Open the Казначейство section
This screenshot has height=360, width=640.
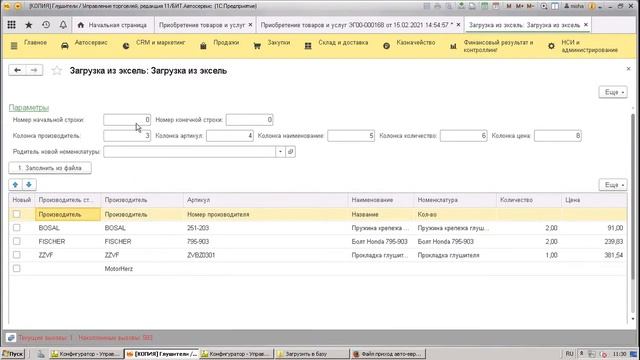pos(416,42)
